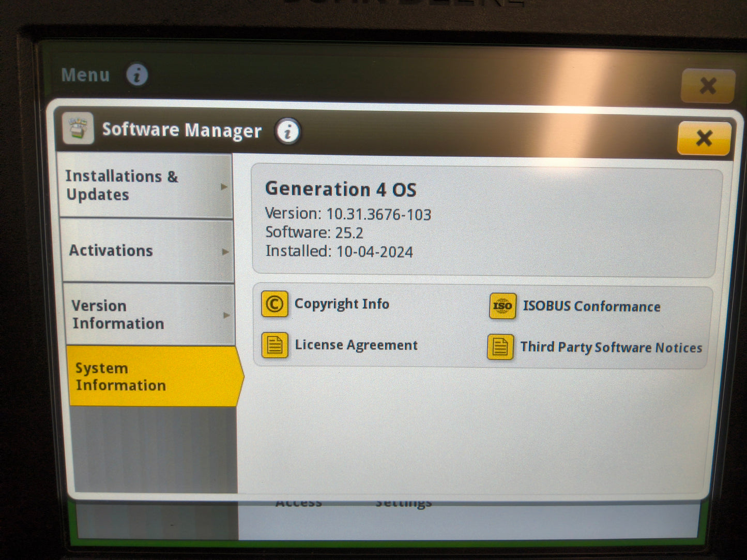Tap the Software Manager info icon

(x=287, y=131)
